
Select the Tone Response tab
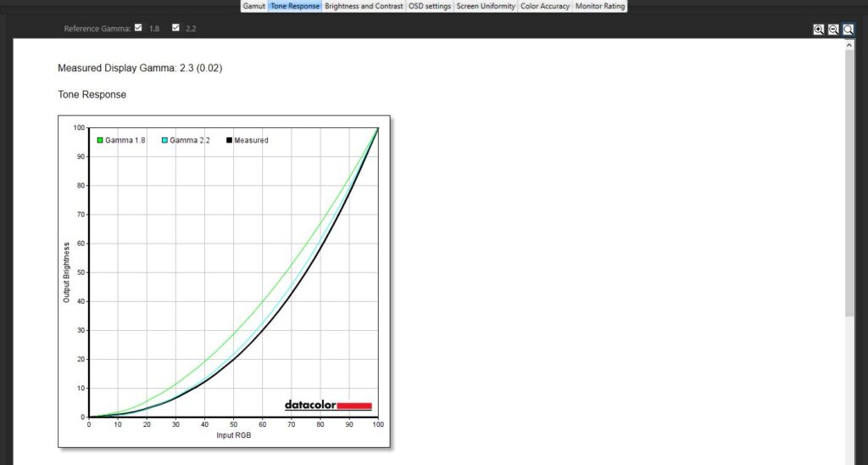(295, 6)
